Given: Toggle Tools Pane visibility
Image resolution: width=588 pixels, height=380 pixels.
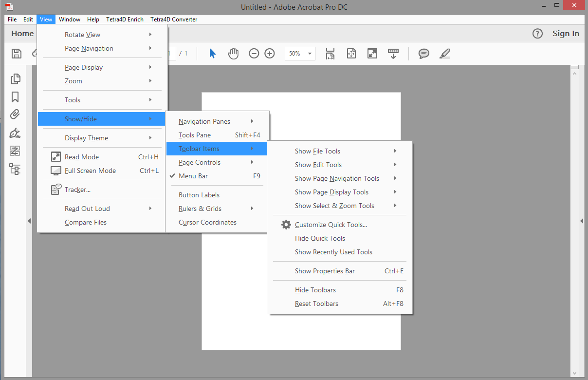Looking at the screenshot, I should (x=216, y=135).
